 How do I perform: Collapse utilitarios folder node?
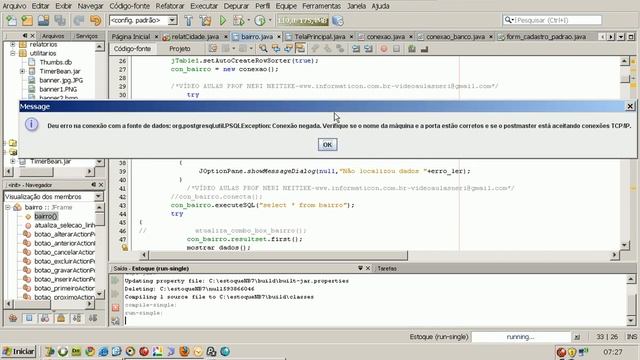pos(13,53)
